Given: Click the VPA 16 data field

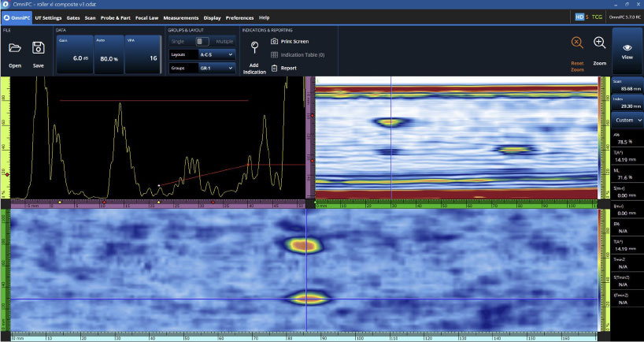Looking at the screenshot, I should point(143,55).
